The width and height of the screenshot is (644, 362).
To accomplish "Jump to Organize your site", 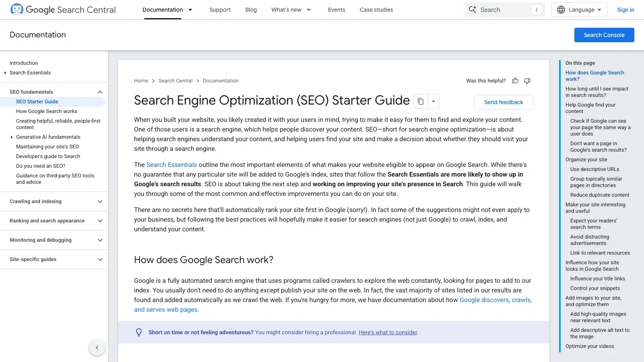I will [586, 160].
